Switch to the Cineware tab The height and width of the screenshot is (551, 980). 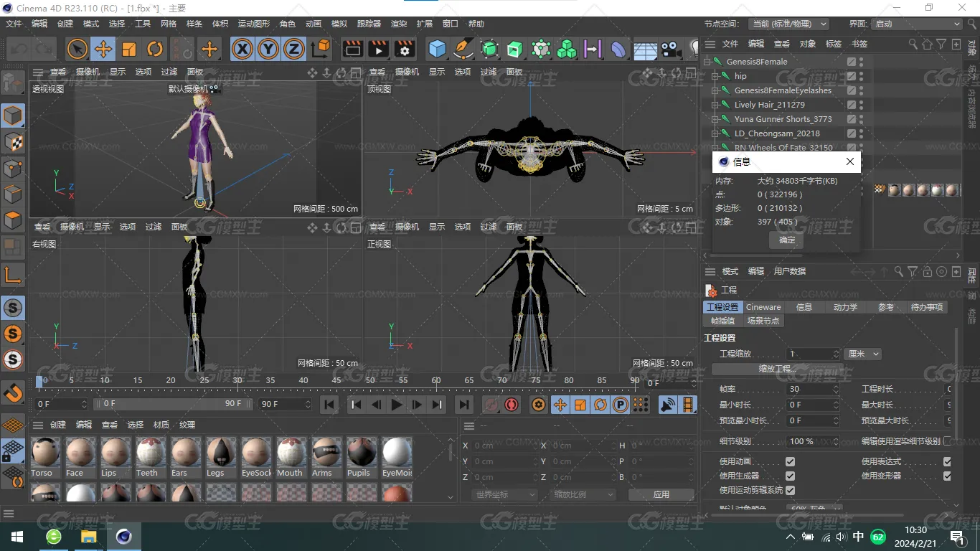click(x=763, y=307)
